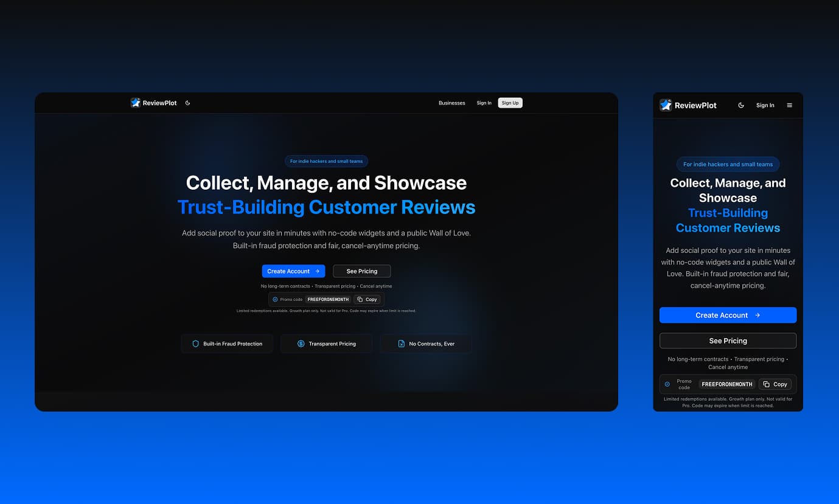Screen dimensions: 839x504
Task: Tap the full-width mobile See Pricing button
Action: pos(728,340)
